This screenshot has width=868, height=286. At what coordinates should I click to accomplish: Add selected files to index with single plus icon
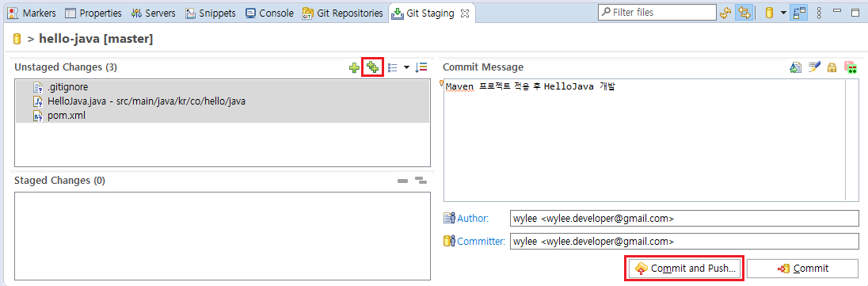(x=354, y=67)
